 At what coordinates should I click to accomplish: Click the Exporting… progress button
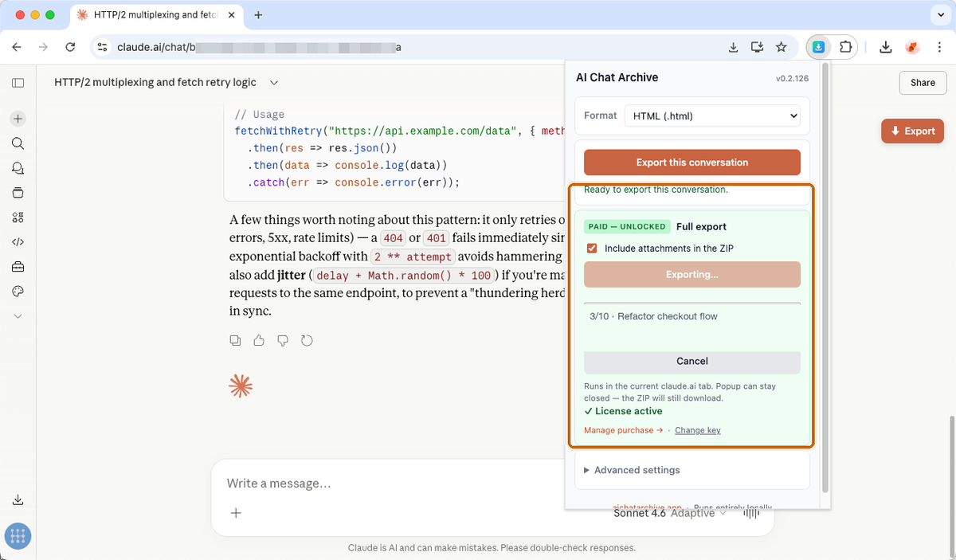[x=692, y=275]
